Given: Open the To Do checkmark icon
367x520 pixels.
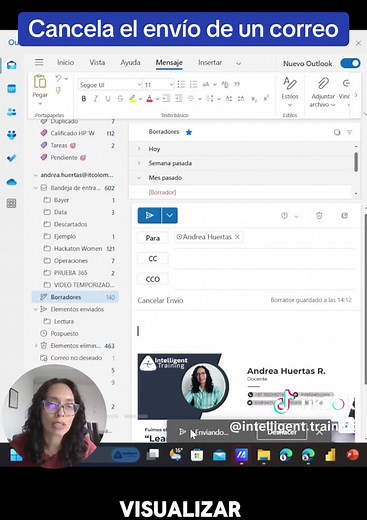Looking at the screenshot, I should pos(12,158).
